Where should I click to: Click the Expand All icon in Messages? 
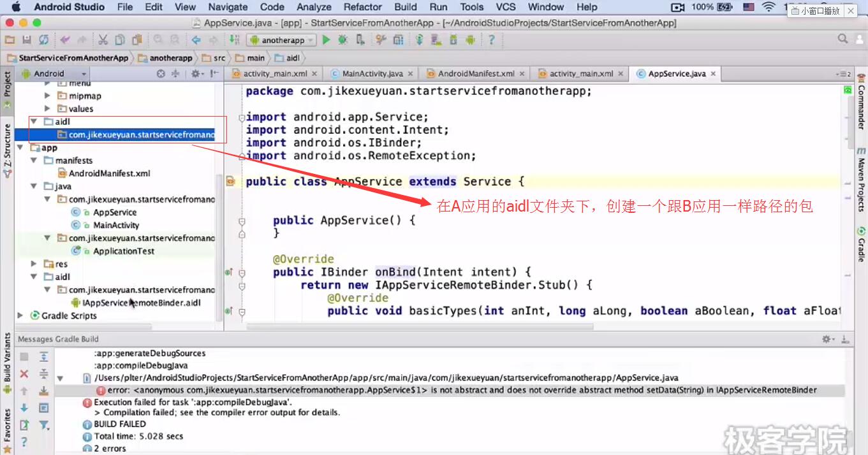[x=43, y=356]
